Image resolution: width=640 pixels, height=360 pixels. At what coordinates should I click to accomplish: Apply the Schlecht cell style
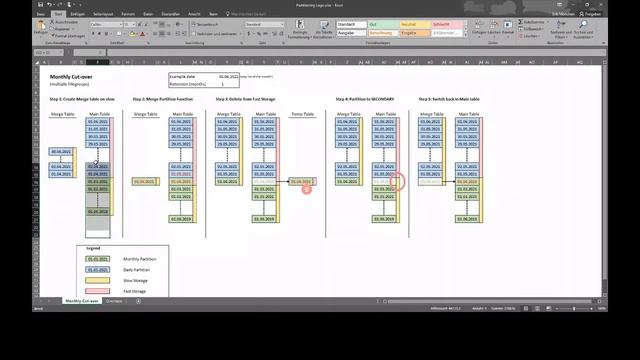coord(447,24)
